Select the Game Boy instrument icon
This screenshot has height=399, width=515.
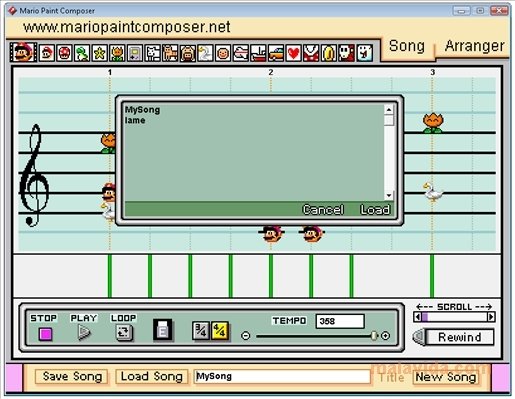pyautogui.click(x=135, y=53)
